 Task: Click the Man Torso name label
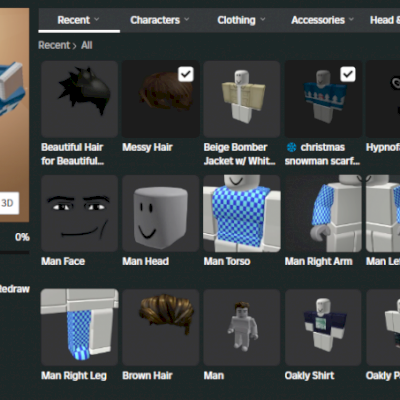[227, 261]
